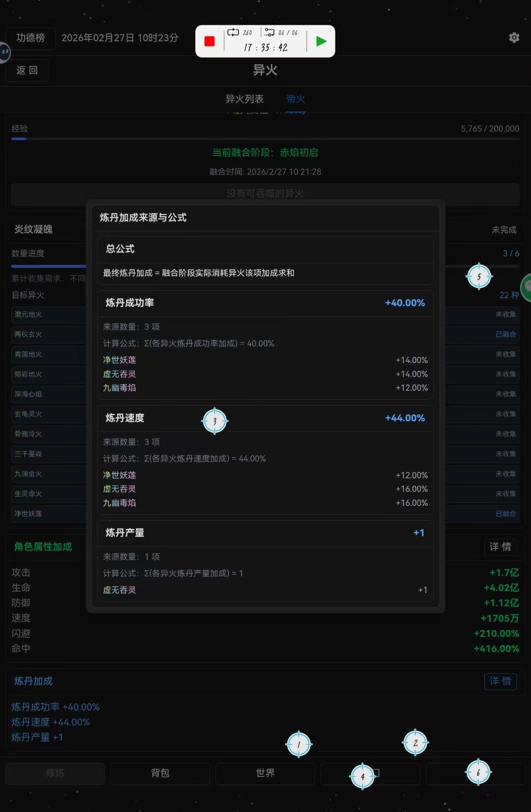Tap the 炼丹产量 section header in popup
Image resolution: width=531 pixels, height=812 pixels.
[125, 533]
